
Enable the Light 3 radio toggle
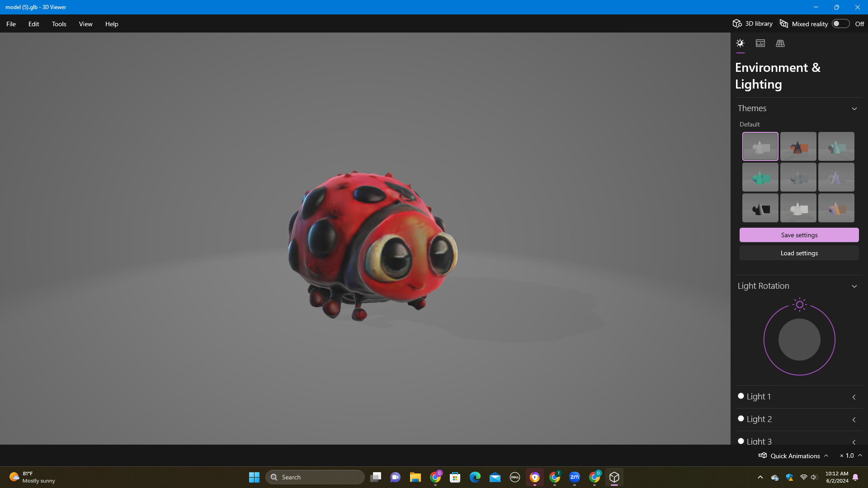[x=741, y=441]
